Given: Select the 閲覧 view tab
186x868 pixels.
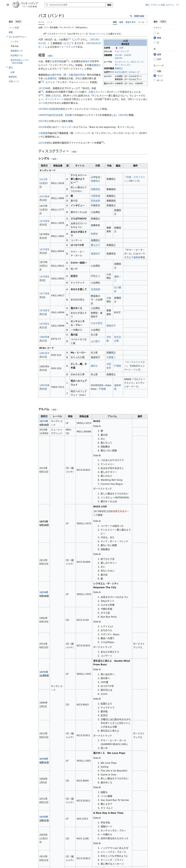Looking at the screenshot, I should click(115, 22).
